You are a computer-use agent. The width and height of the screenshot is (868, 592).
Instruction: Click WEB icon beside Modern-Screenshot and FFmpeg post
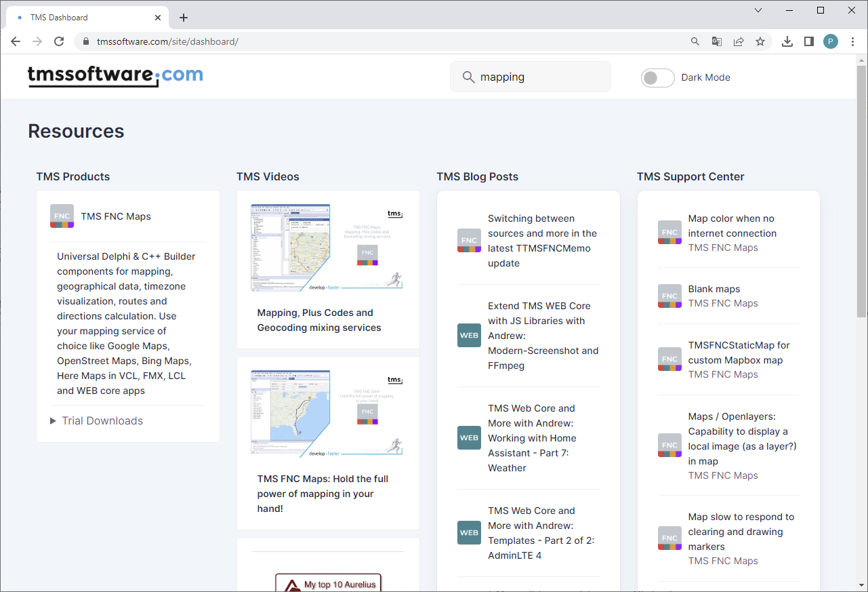point(469,336)
